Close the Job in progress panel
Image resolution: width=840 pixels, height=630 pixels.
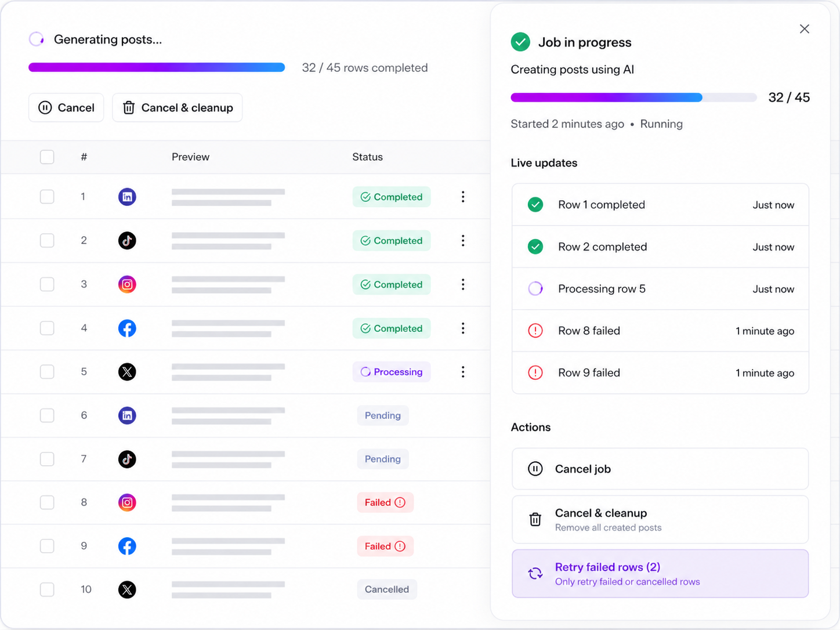804,29
